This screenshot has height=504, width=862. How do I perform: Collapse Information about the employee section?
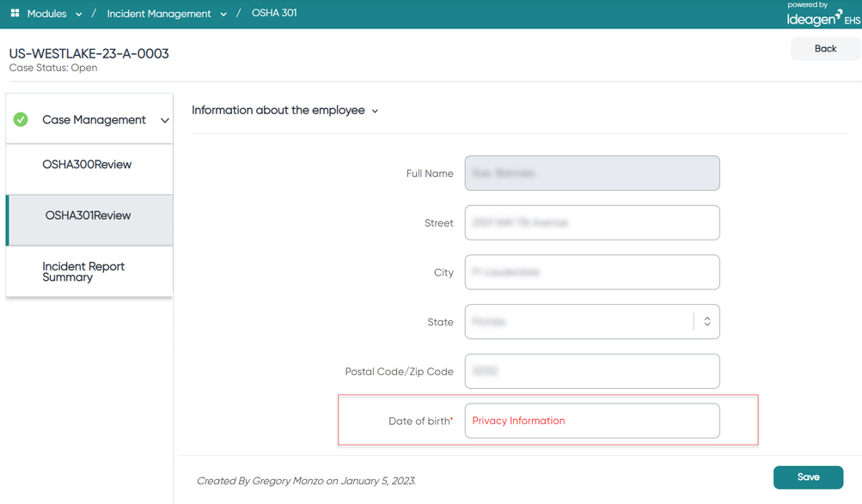[x=284, y=111]
